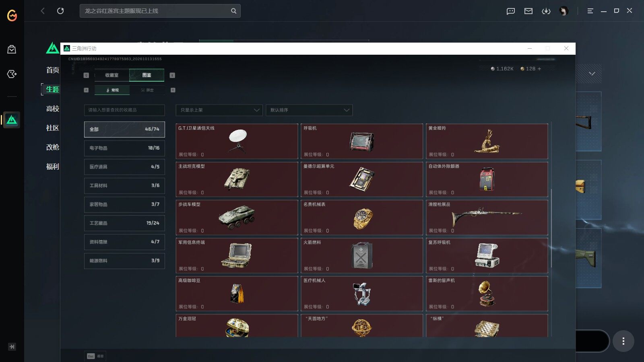Click the launcher logo at top left
This screenshot has width=644, height=362.
(x=12, y=16)
